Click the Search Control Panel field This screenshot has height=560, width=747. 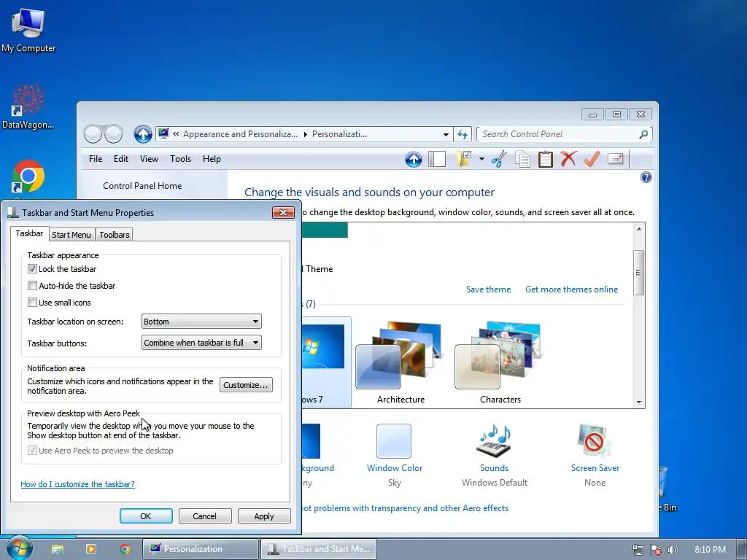pyautogui.click(x=557, y=134)
